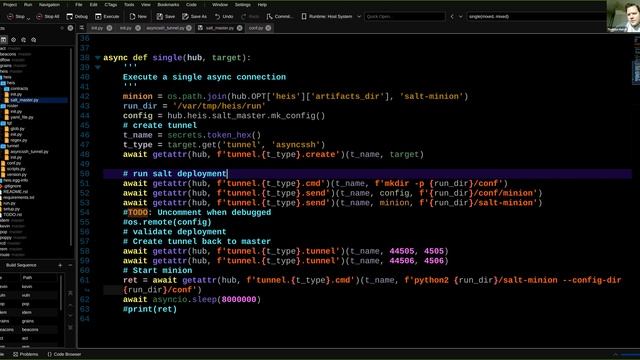Select the first project panel view icon
The image size is (640, 360).
(x=4, y=40)
